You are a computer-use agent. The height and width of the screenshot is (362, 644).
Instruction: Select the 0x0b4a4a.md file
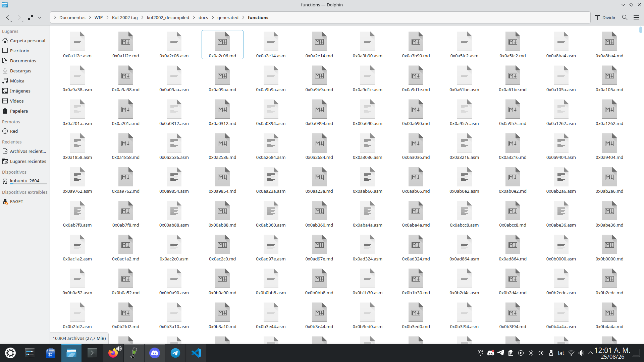(x=609, y=316)
